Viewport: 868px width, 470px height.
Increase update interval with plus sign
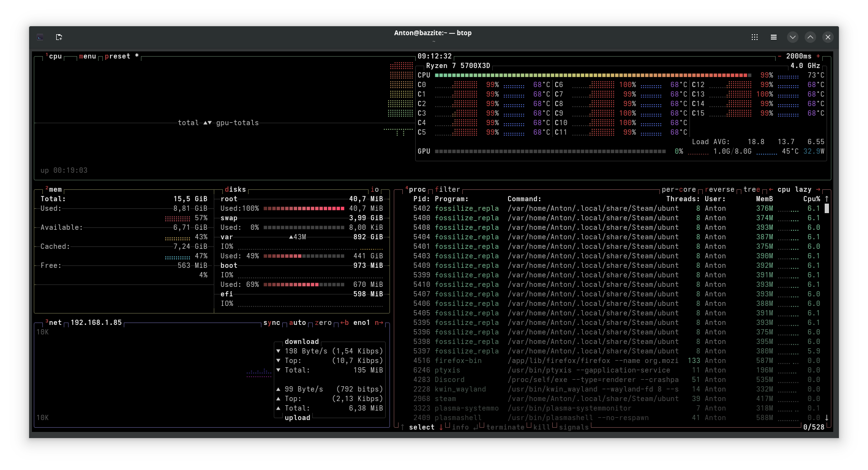[x=818, y=56]
